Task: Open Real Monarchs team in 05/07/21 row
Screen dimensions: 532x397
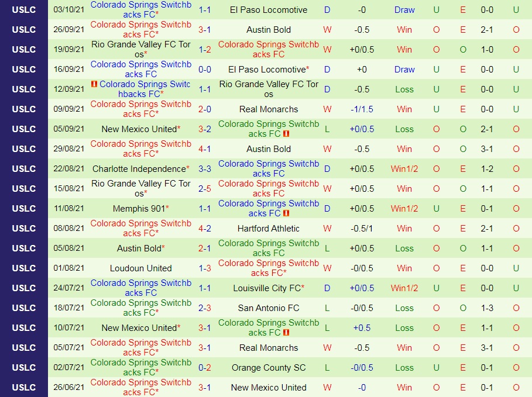Action: pyautogui.click(x=269, y=348)
